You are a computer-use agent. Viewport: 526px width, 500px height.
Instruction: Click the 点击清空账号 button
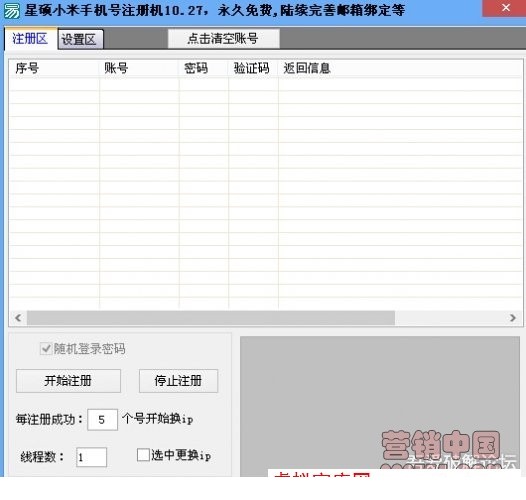coord(223,39)
